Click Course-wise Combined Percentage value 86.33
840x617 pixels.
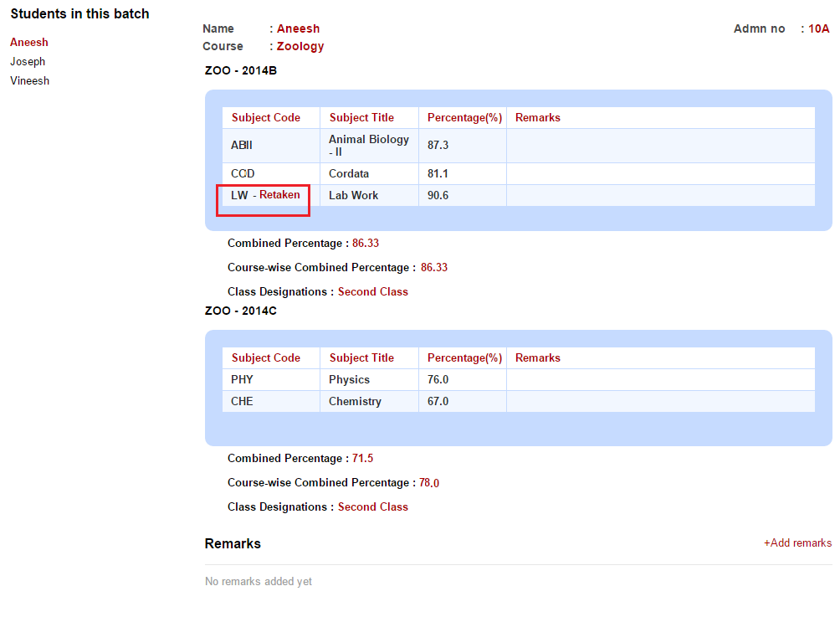point(433,267)
